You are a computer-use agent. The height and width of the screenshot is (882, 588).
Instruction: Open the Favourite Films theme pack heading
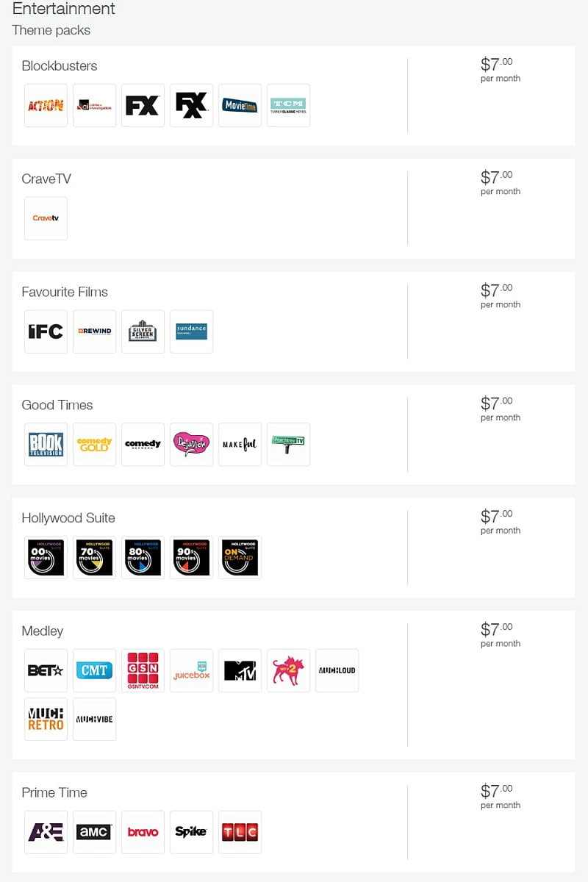point(65,292)
